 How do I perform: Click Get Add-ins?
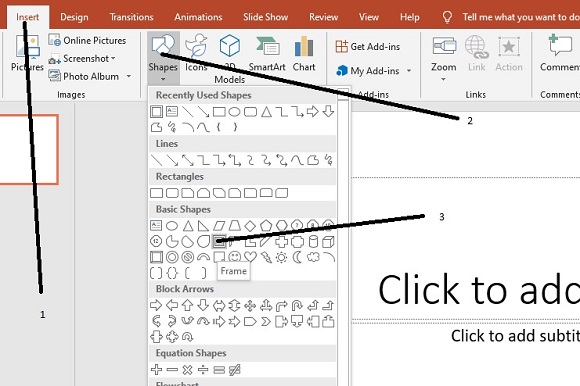point(368,47)
